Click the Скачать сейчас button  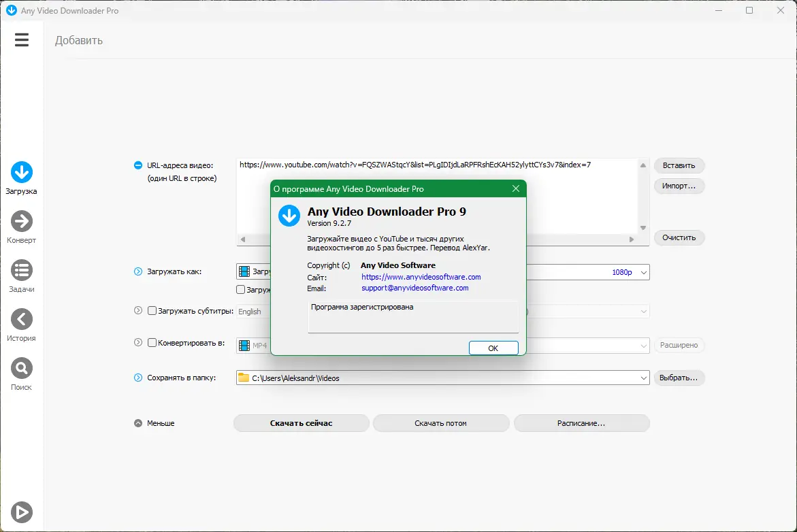(x=302, y=423)
